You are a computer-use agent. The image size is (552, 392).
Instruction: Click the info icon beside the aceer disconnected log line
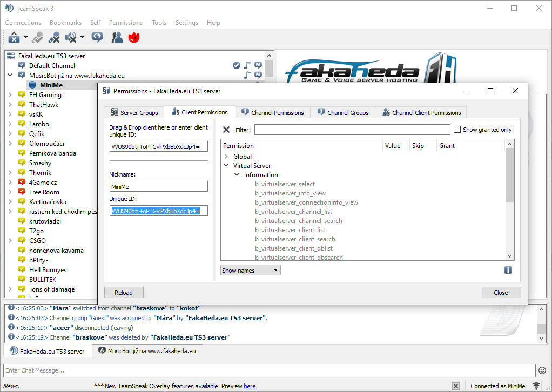tap(11, 327)
